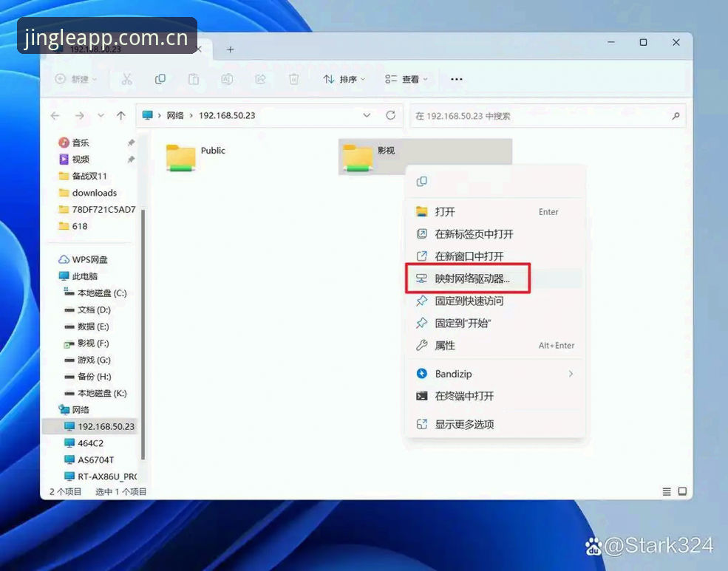This screenshot has height=571, width=728.
Task: Add a new tab with plus button
Action: [x=231, y=49]
